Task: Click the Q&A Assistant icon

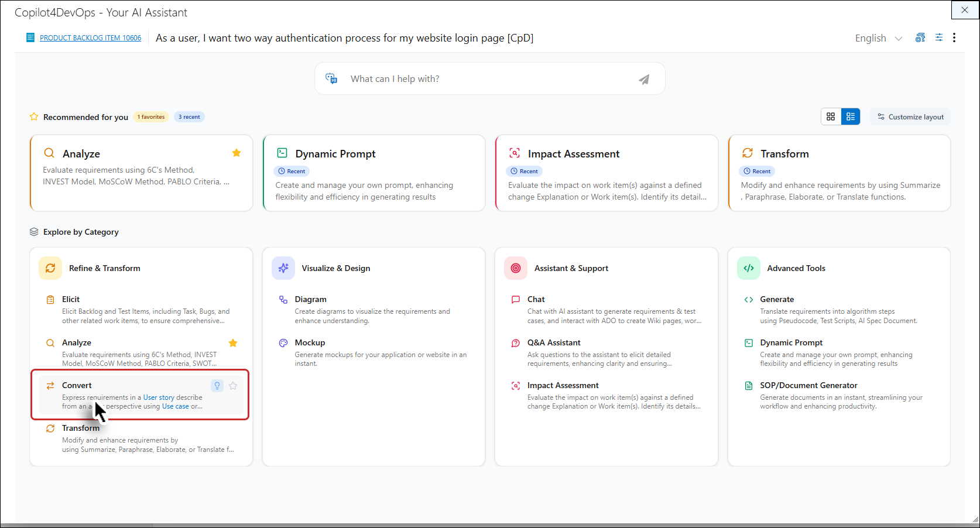Action: pos(516,343)
